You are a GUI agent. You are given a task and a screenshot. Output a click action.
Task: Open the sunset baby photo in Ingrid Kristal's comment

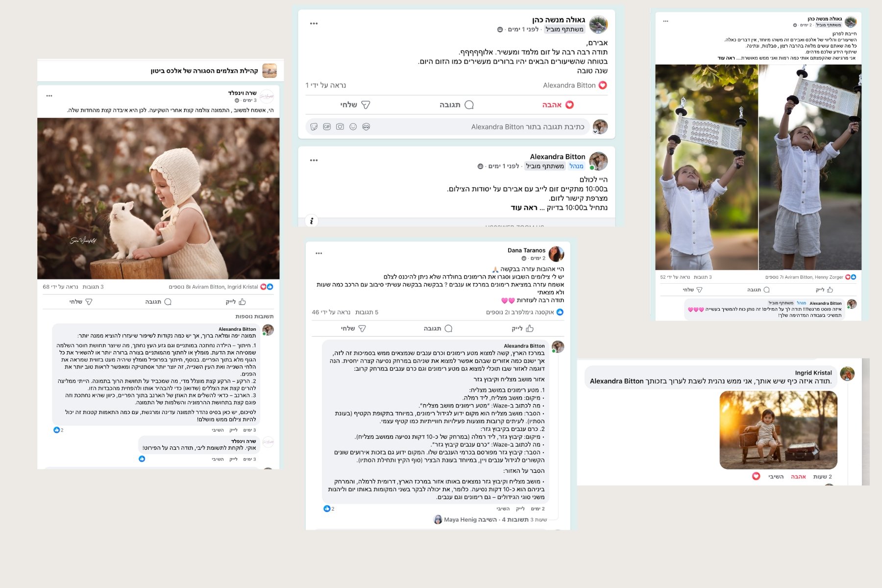[778, 430]
